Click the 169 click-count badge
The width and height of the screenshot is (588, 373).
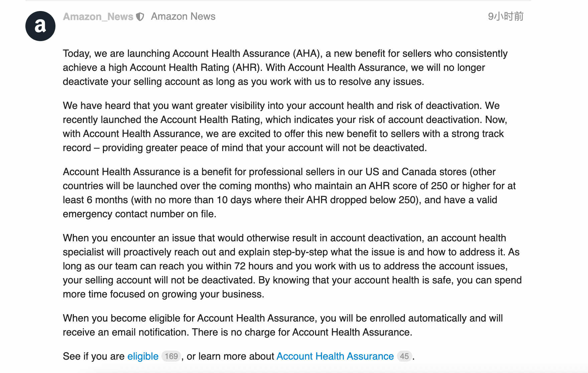click(x=171, y=356)
